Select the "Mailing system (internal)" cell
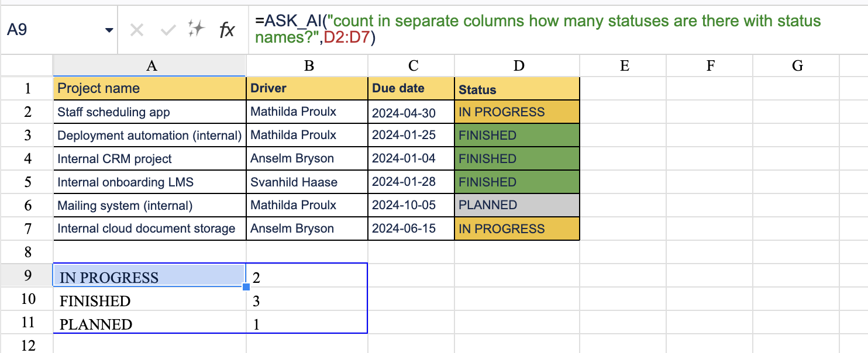The height and width of the screenshot is (353, 868). pyautogui.click(x=150, y=205)
